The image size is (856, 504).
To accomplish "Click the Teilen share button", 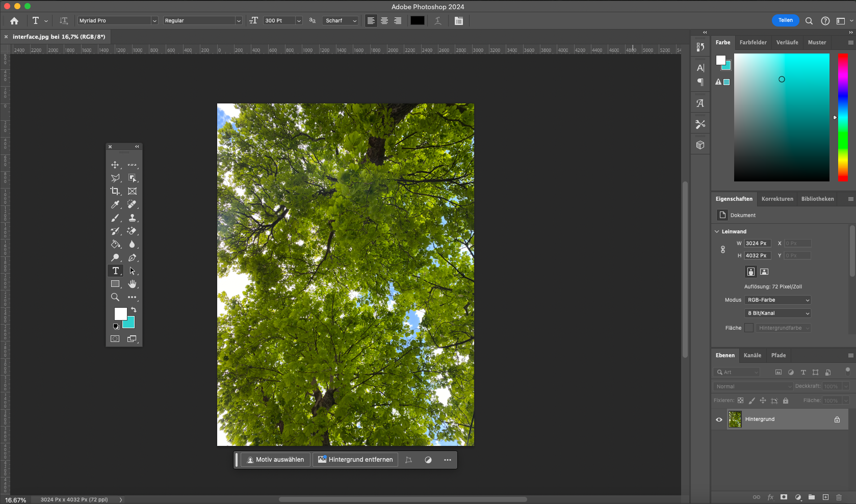I will (x=786, y=20).
